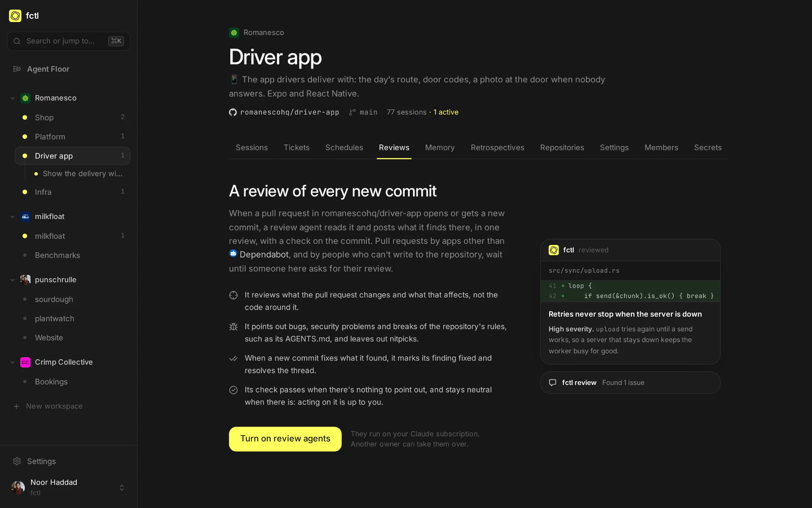Collapse the punschrulle workspace chevron
The image size is (812, 508).
click(13, 280)
